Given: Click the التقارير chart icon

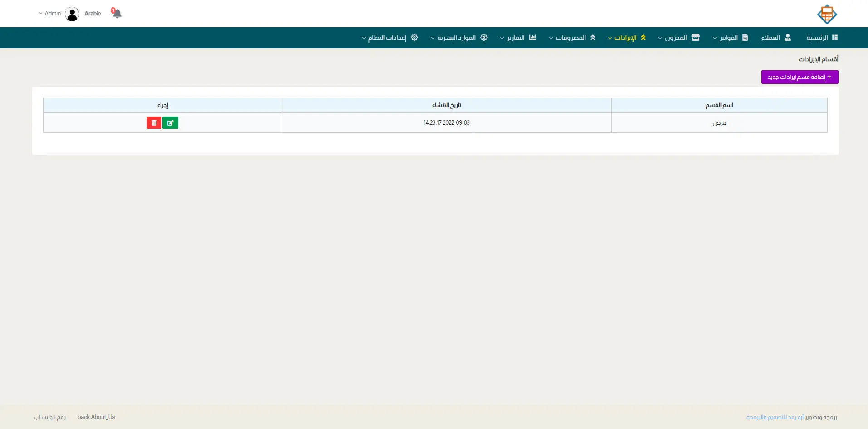Looking at the screenshot, I should pyautogui.click(x=532, y=38).
